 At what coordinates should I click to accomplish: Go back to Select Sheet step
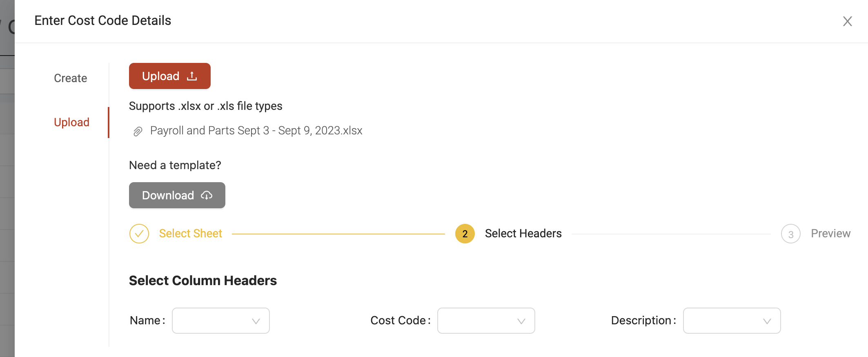click(191, 233)
